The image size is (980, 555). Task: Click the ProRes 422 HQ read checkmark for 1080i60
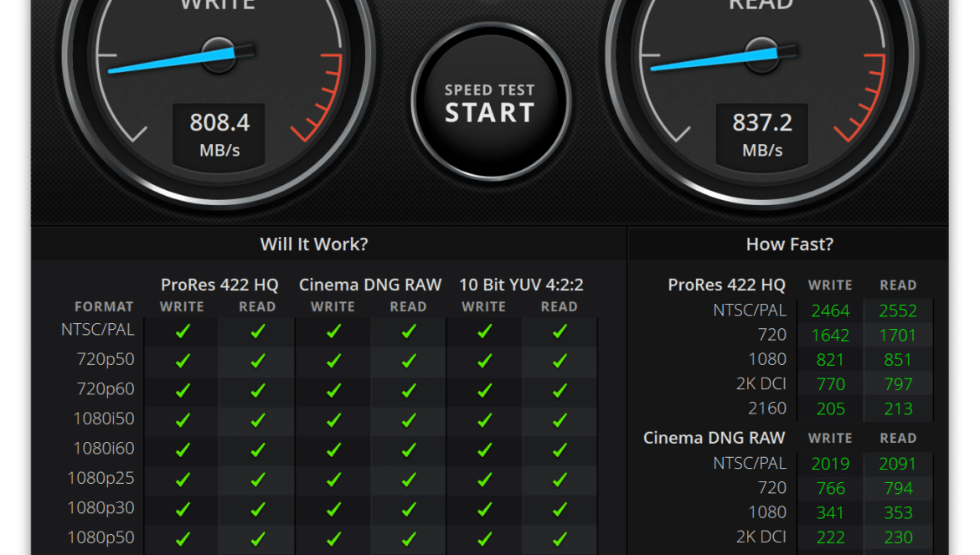coord(257,450)
